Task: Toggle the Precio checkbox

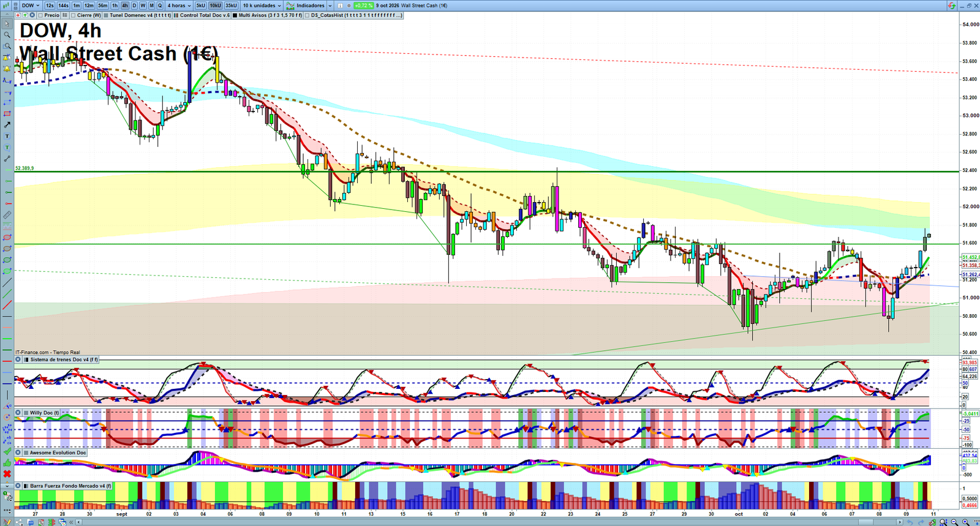Action: tap(40, 15)
